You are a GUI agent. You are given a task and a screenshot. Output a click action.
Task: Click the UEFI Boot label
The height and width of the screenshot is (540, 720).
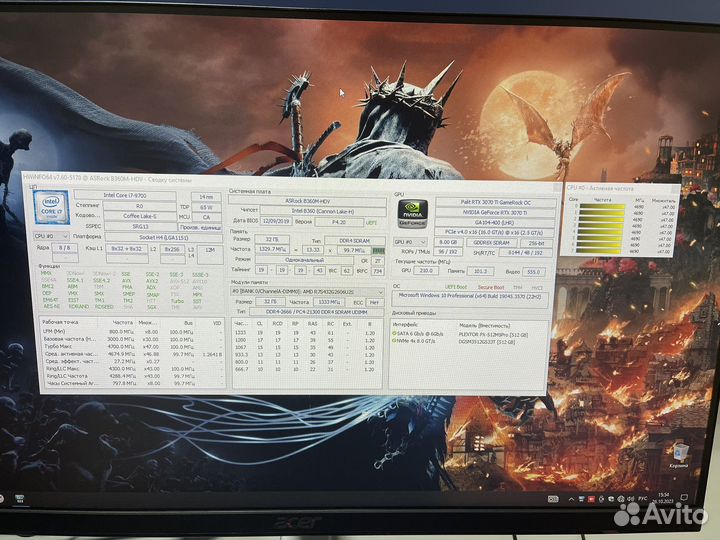(x=456, y=287)
